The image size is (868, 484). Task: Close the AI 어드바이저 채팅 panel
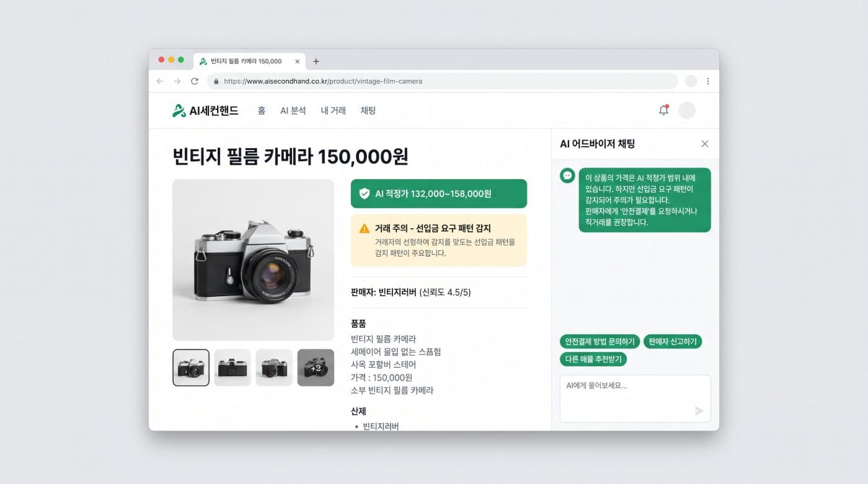[x=704, y=144]
